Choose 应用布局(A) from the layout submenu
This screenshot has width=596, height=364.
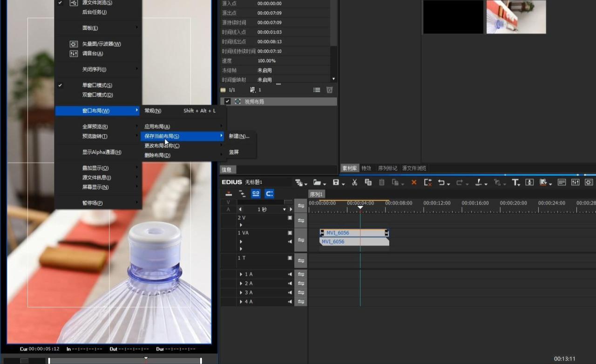point(157,127)
